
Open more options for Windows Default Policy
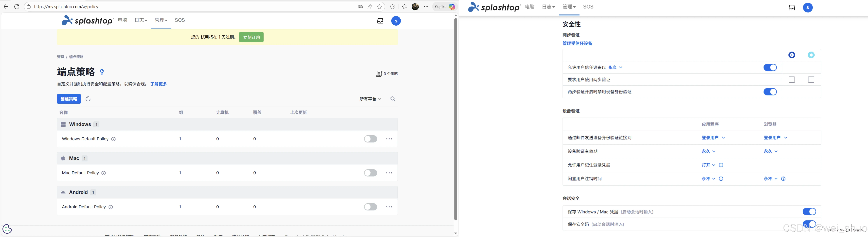point(389,139)
